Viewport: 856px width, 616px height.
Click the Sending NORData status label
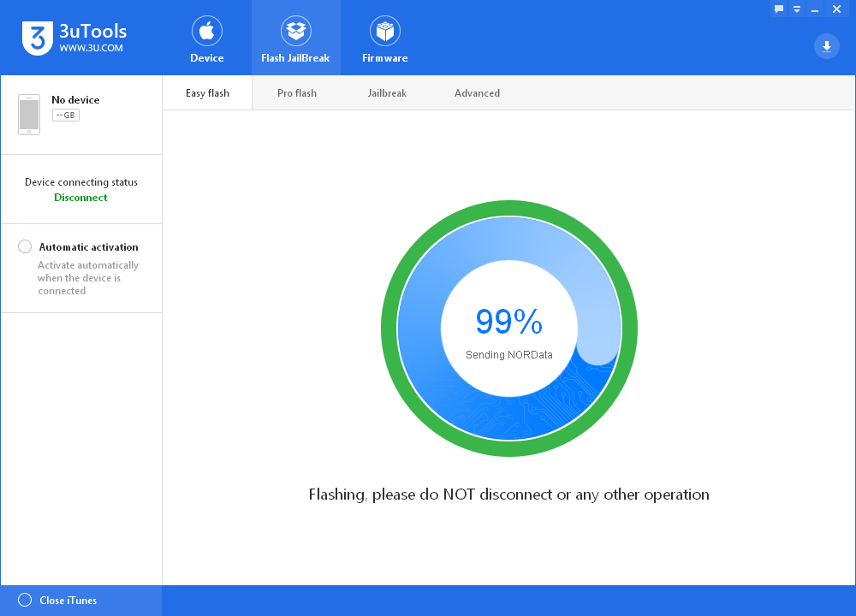point(508,355)
